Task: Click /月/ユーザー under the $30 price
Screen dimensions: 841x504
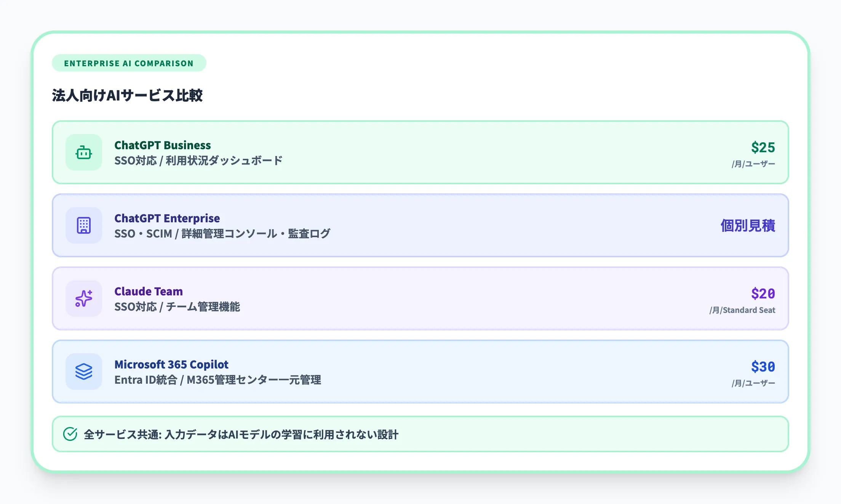Action: [x=753, y=383]
